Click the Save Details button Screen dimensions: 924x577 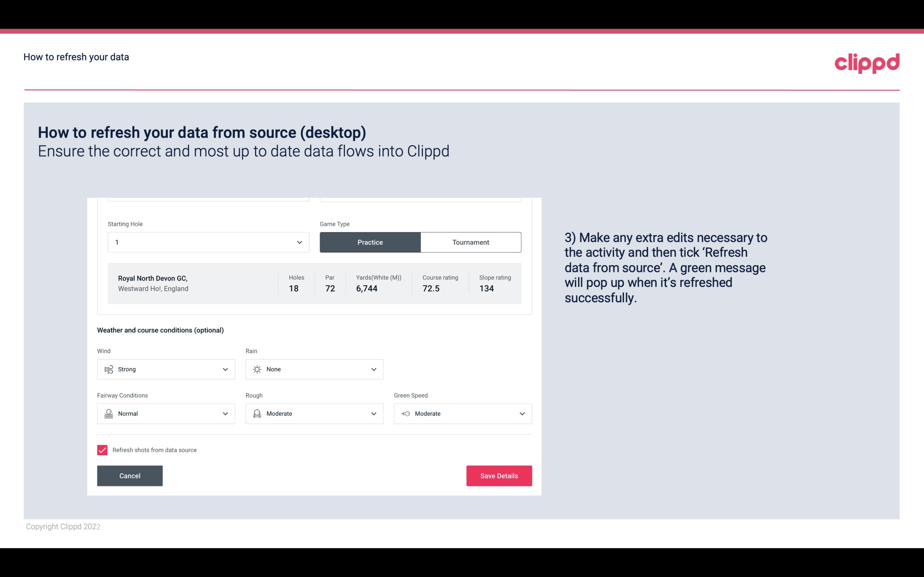pyautogui.click(x=499, y=475)
